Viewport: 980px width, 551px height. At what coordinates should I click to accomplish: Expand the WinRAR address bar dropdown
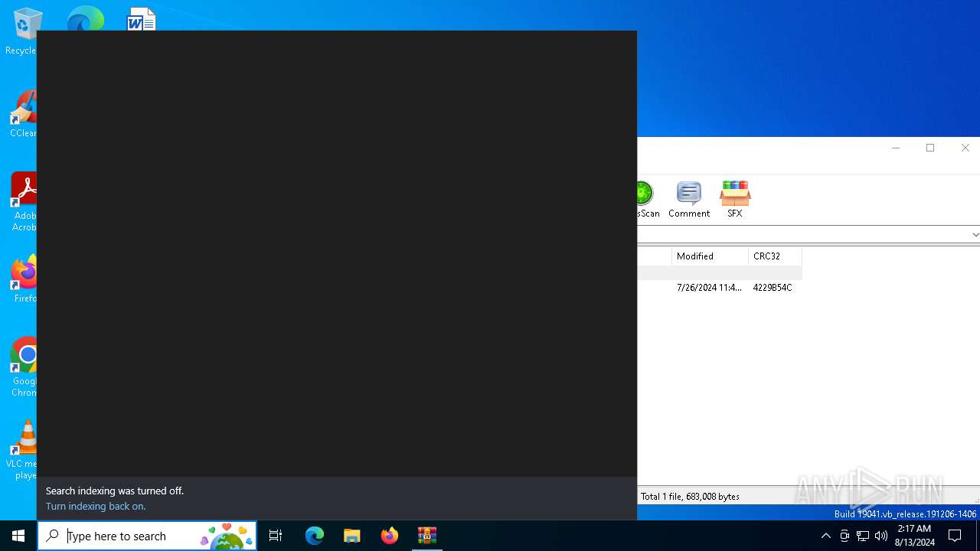(975, 235)
